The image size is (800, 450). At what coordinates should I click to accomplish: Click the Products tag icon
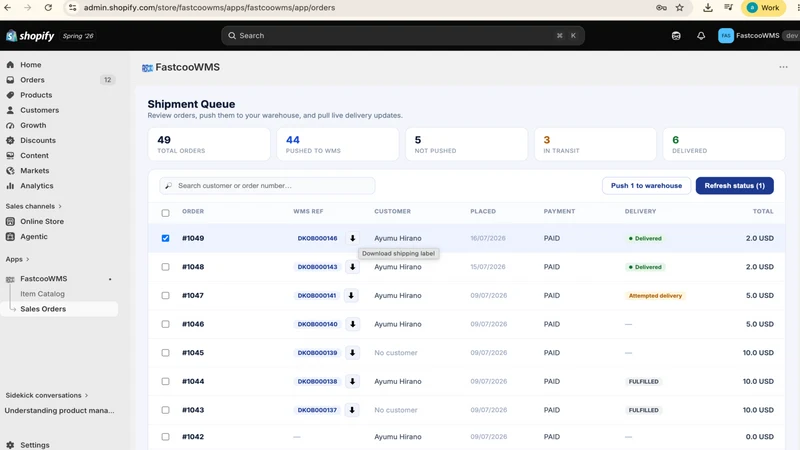pos(10,95)
